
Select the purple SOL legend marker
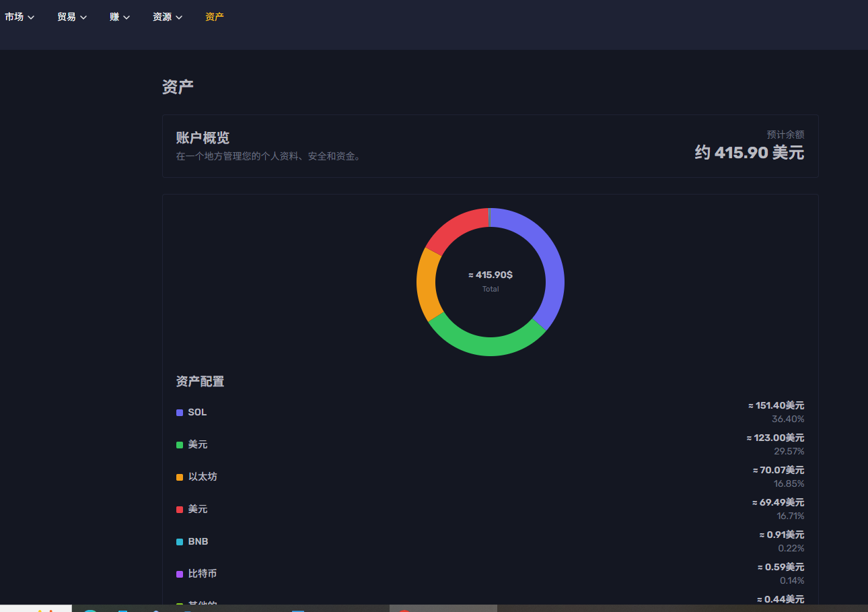tap(179, 412)
